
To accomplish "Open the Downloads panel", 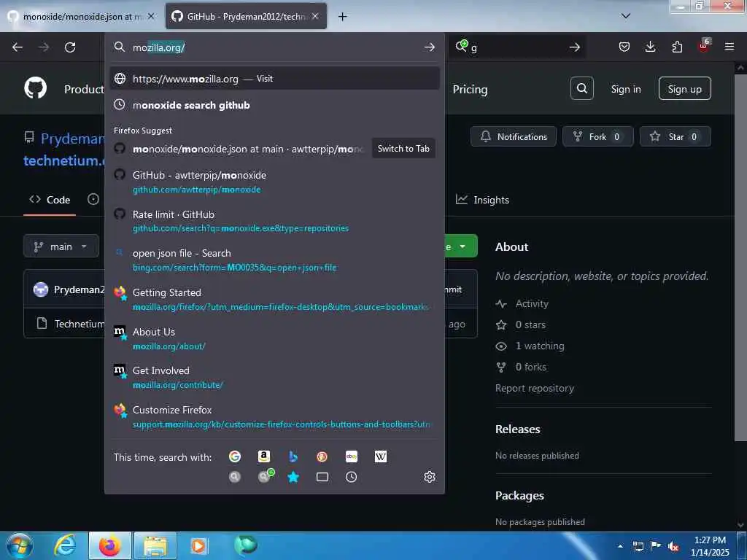I will [650, 47].
